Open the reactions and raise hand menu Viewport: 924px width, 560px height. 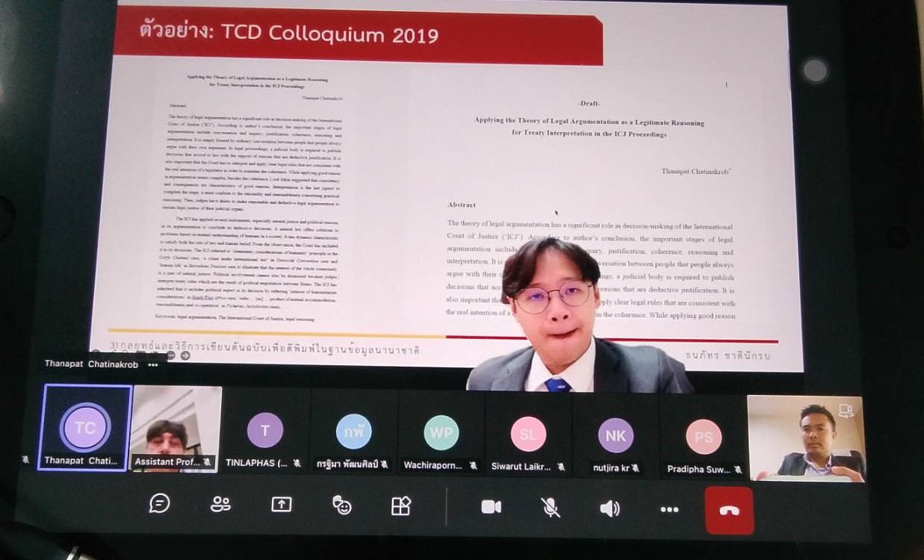342,505
